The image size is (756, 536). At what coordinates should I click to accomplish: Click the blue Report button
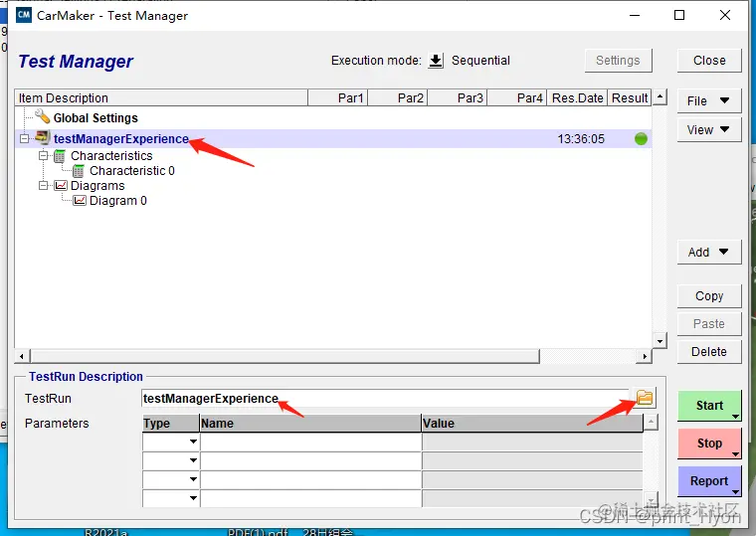click(x=708, y=480)
